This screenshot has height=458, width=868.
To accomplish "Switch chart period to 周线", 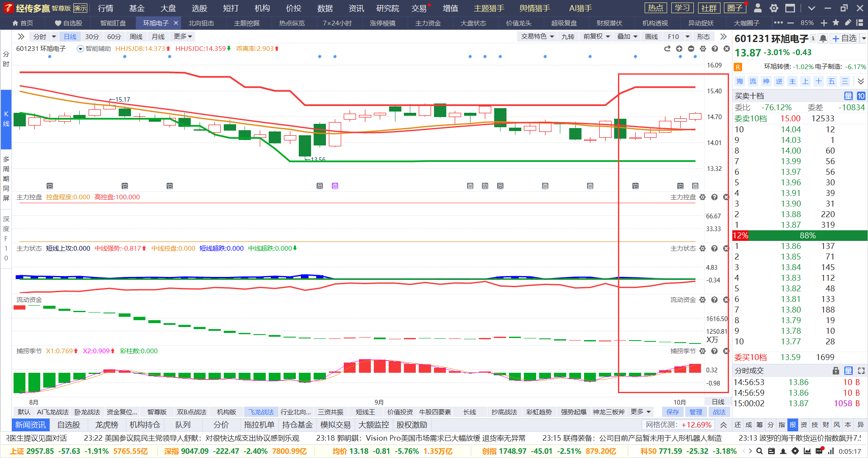I will point(136,37).
